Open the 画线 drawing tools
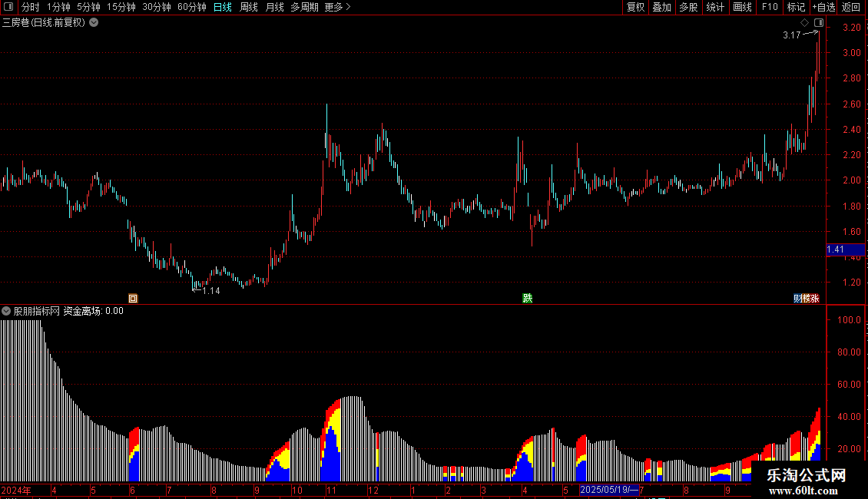This screenshot has height=499, width=868. point(742,7)
